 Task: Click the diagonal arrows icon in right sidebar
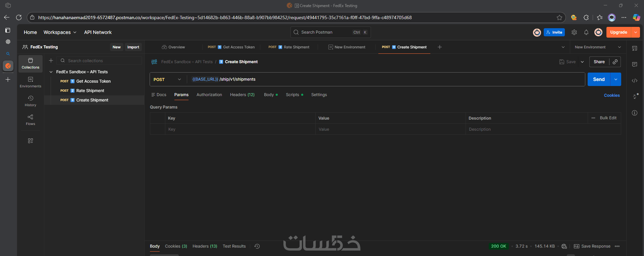coord(635,96)
